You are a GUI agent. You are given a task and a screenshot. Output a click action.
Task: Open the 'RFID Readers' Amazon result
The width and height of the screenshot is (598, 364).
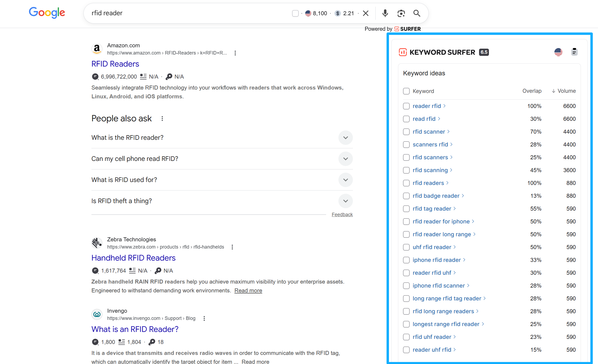tap(115, 64)
